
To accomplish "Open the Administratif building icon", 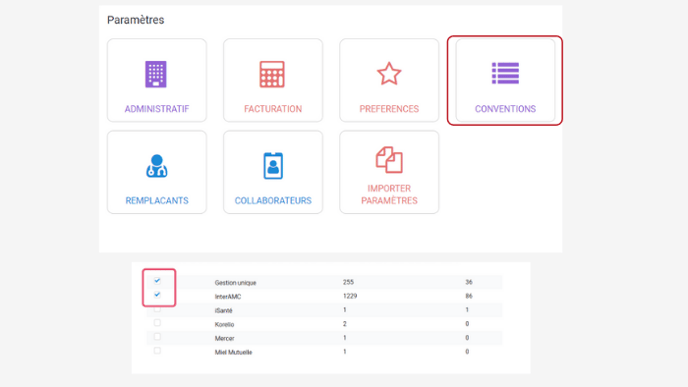I will click(x=156, y=74).
